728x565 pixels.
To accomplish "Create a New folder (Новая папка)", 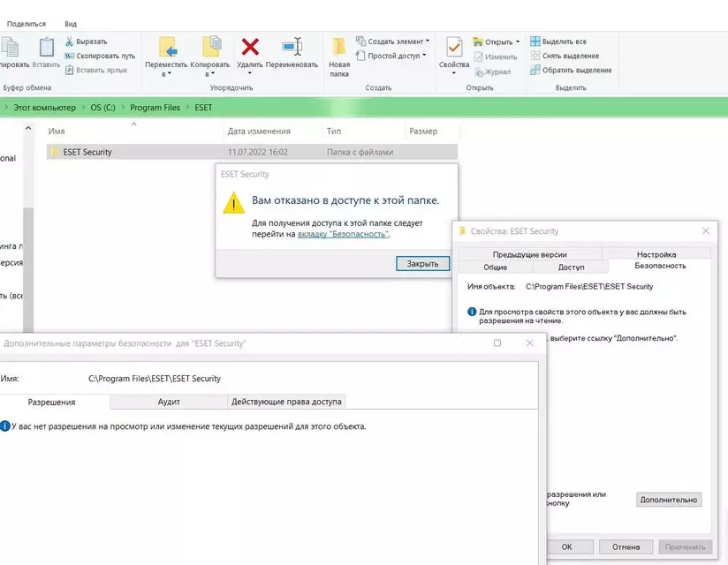I will 339,56.
